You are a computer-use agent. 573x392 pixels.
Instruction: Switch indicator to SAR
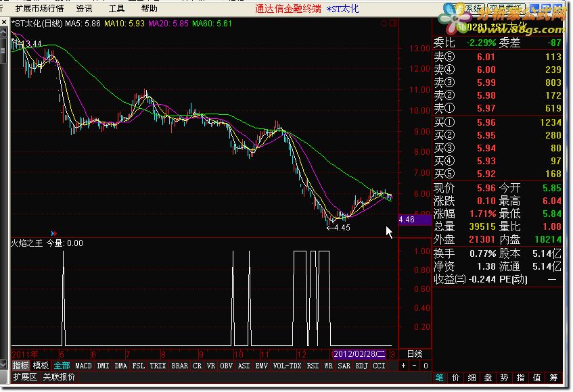(x=344, y=366)
